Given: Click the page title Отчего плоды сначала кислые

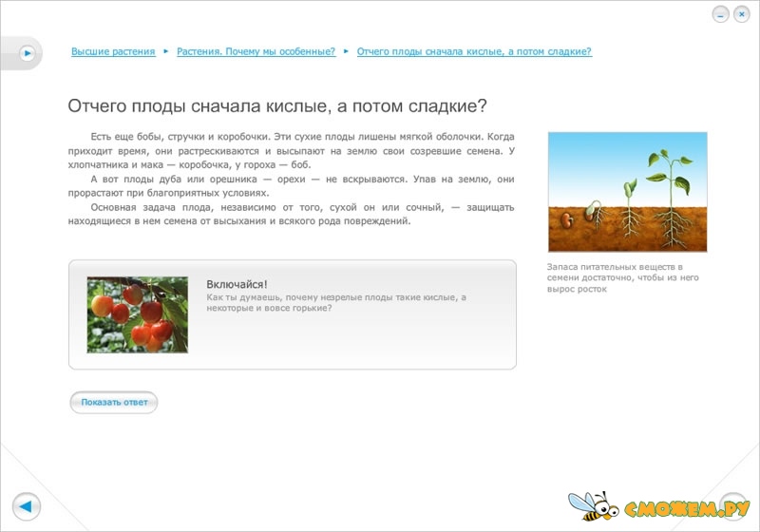Looking at the screenshot, I should pyautogui.click(x=277, y=105).
